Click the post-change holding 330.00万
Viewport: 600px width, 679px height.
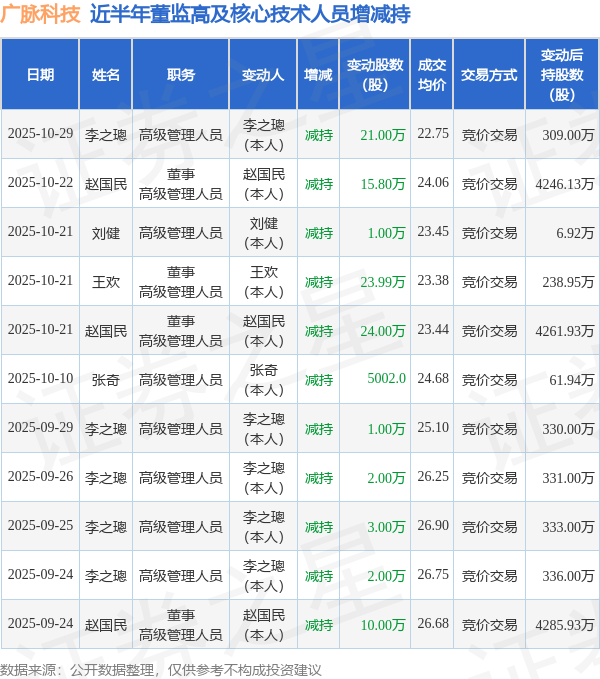tap(568, 429)
